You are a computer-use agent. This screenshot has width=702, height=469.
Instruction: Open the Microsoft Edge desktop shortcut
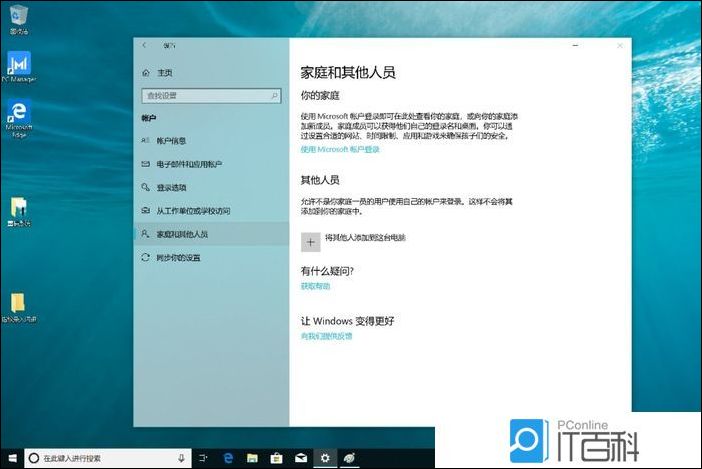click(x=18, y=117)
